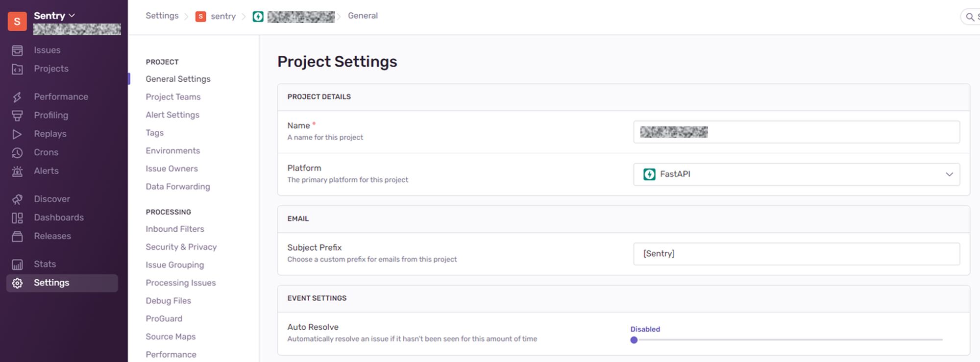Click the search magnifier icon
Screen dimensions: 980x362
[x=970, y=17]
